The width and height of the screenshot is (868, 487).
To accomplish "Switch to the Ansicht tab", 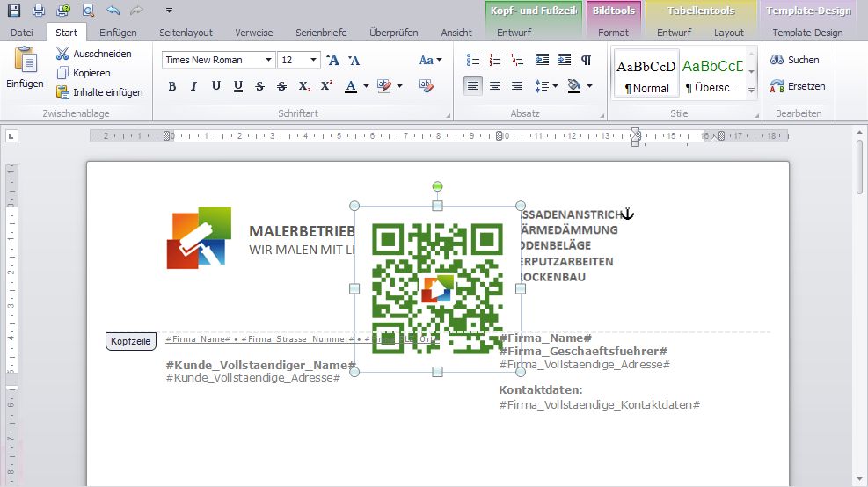I will (456, 33).
